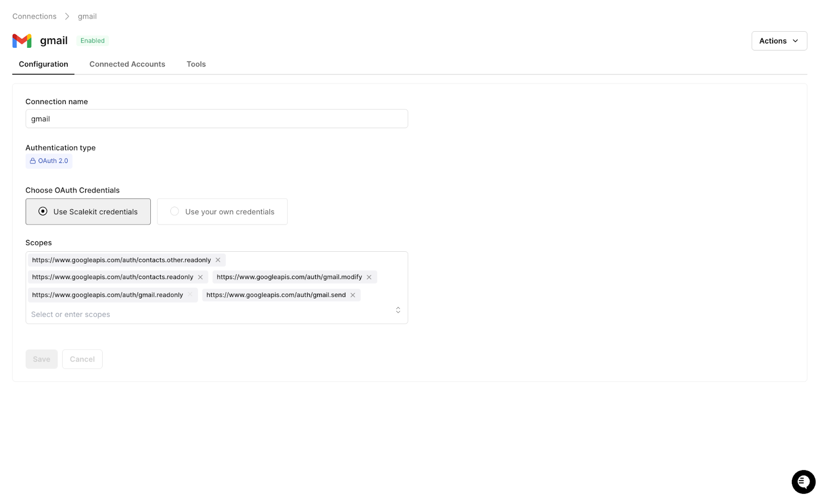The width and height of the screenshot is (821, 504).
Task: Open the Actions dropdown menu
Action: (x=779, y=41)
